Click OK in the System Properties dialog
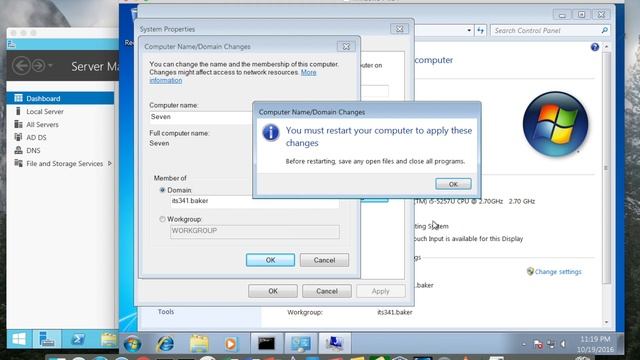640x360 pixels. pos(273,291)
